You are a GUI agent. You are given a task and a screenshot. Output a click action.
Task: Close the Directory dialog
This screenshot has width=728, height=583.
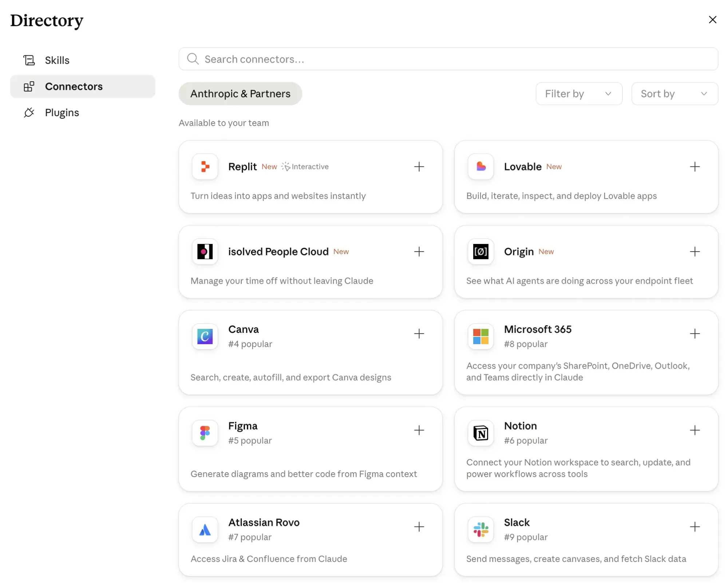[x=712, y=20]
